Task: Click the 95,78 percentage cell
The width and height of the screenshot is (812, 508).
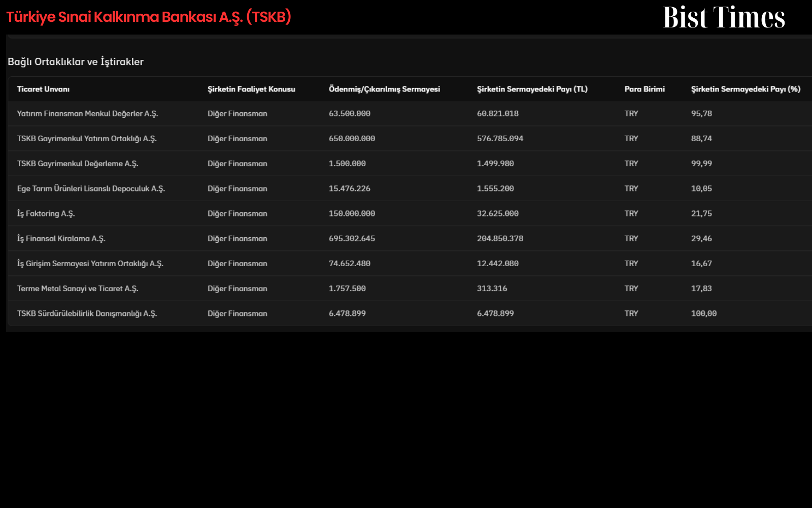Action: [x=701, y=114]
